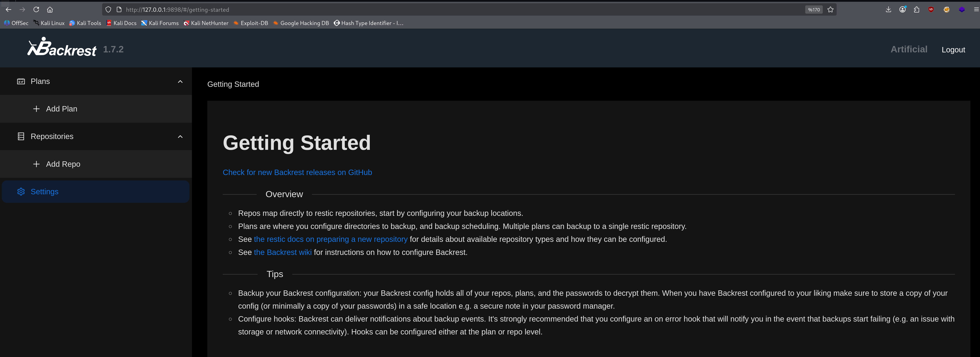Go to browser home page icon

pyautogui.click(x=50, y=9)
